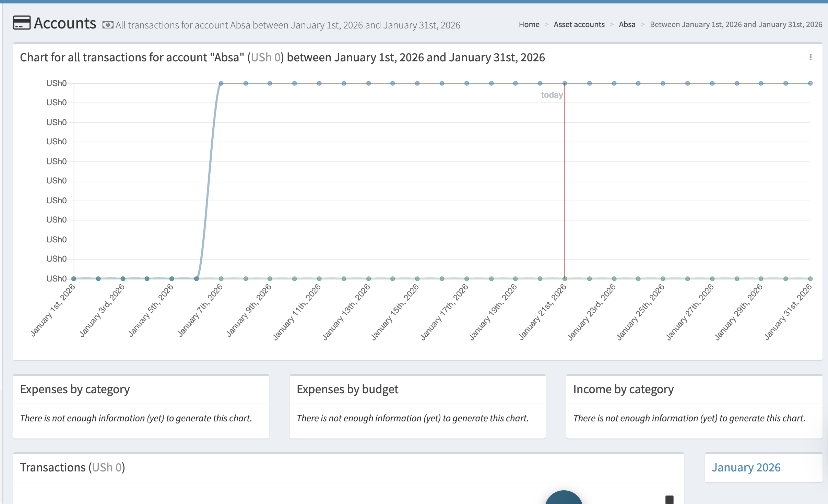Click the data point at January 1st
828x504 pixels.
tap(74, 278)
